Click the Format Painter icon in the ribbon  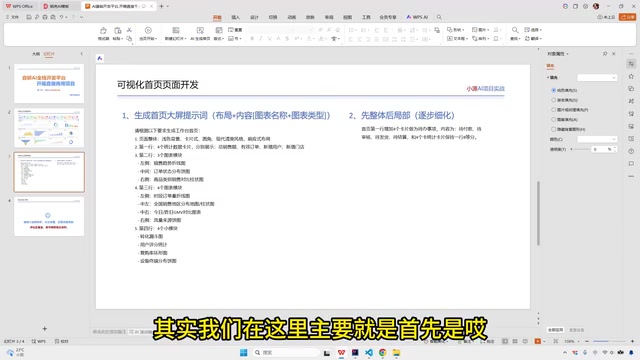[x=103, y=31]
